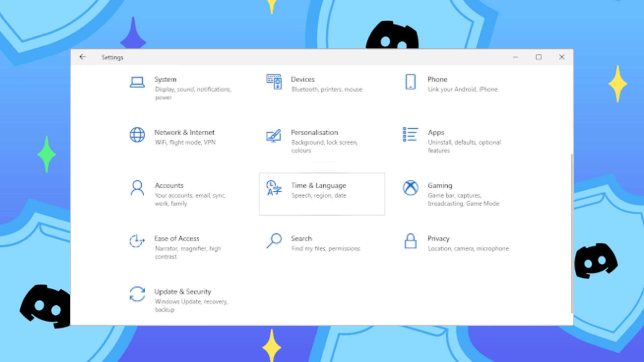Open the Personalisation label
Image resolution: width=644 pixels, height=362 pixels.
pyautogui.click(x=314, y=132)
